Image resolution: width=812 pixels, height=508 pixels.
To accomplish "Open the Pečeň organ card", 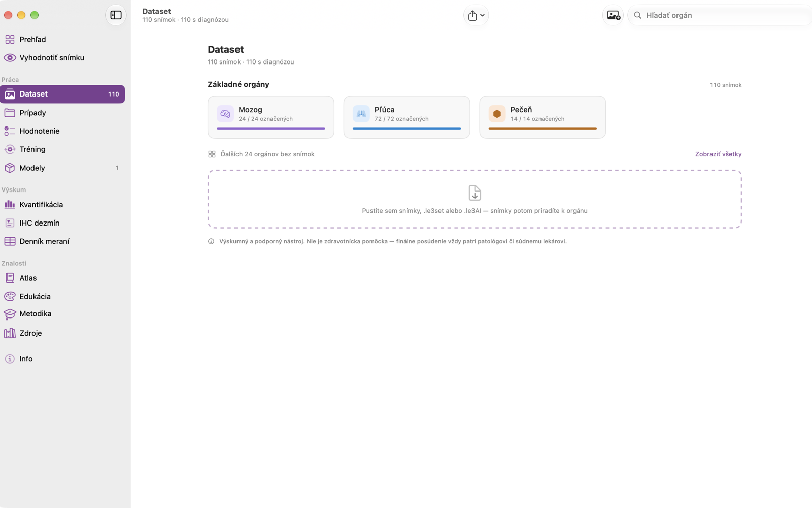I will click(543, 117).
